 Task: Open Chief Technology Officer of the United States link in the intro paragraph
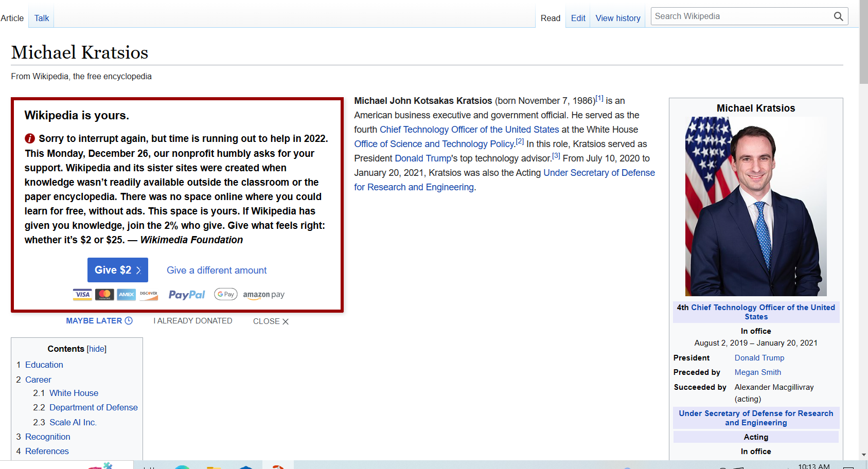(x=469, y=130)
